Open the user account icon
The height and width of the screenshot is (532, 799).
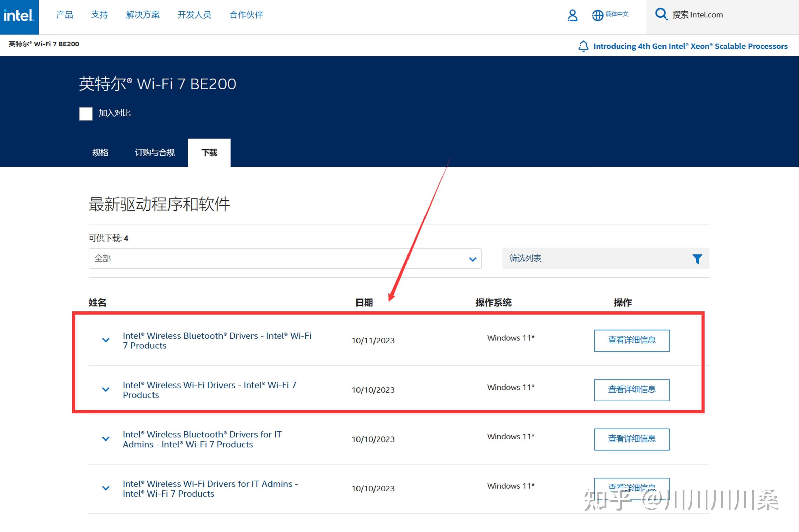click(572, 15)
